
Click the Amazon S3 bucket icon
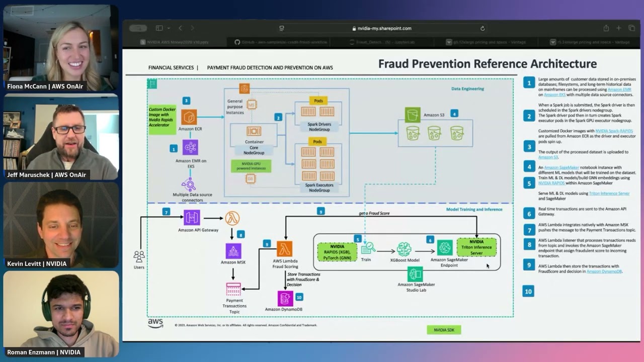pyautogui.click(x=413, y=115)
